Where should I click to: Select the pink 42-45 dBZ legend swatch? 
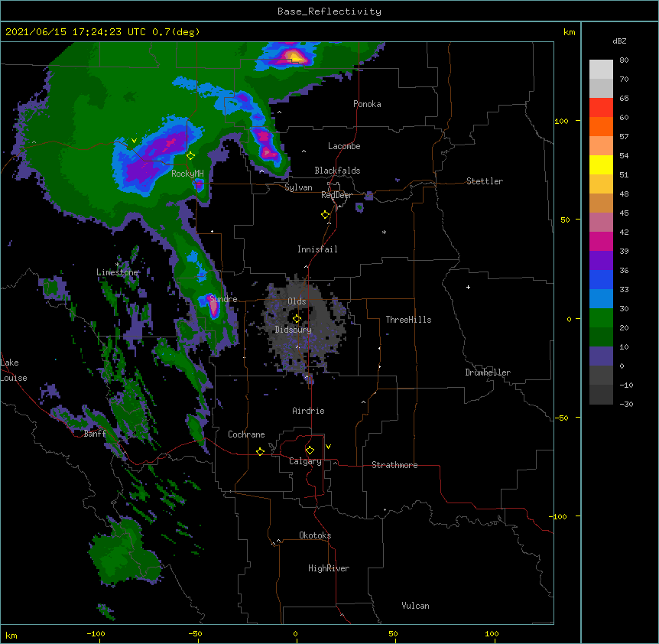601,222
